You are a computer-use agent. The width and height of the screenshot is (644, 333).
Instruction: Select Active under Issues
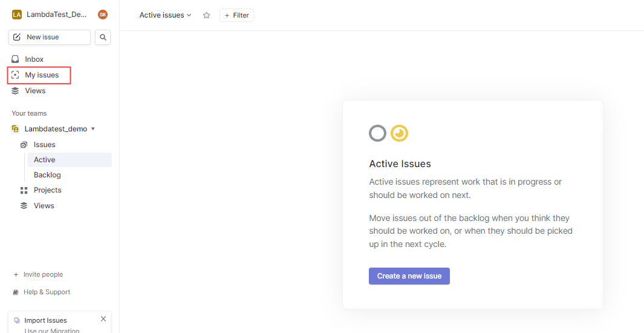click(45, 160)
